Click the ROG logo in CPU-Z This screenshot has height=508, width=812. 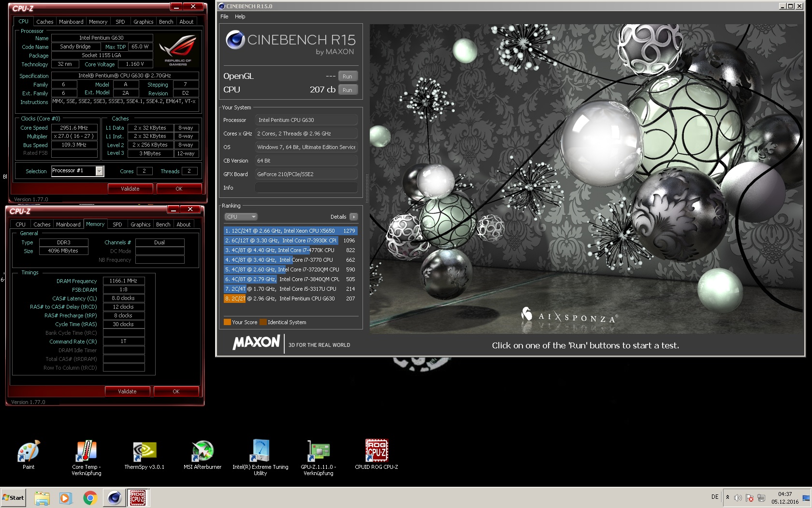click(178, 50)
